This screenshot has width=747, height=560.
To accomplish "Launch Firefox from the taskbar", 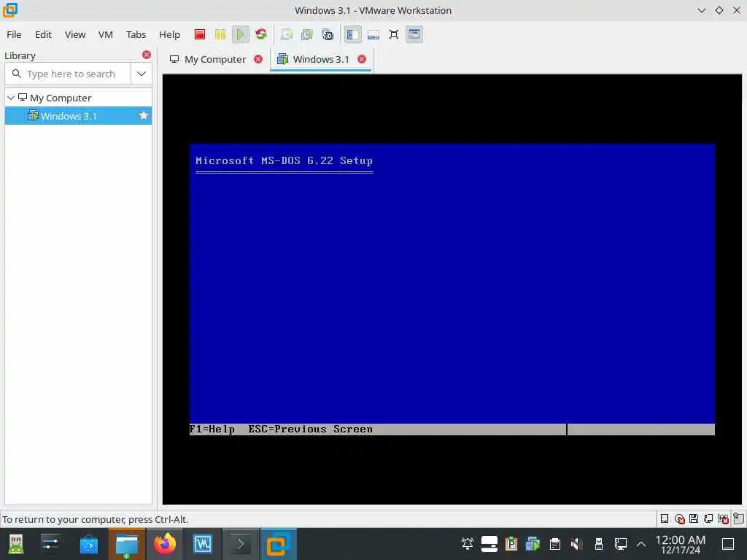I will (165, 544).
